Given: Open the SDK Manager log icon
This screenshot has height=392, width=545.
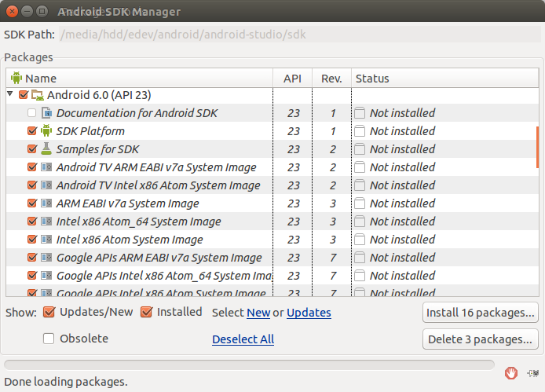Looking at the screenshot, I should pyautogui.click(x=533, y=373).
